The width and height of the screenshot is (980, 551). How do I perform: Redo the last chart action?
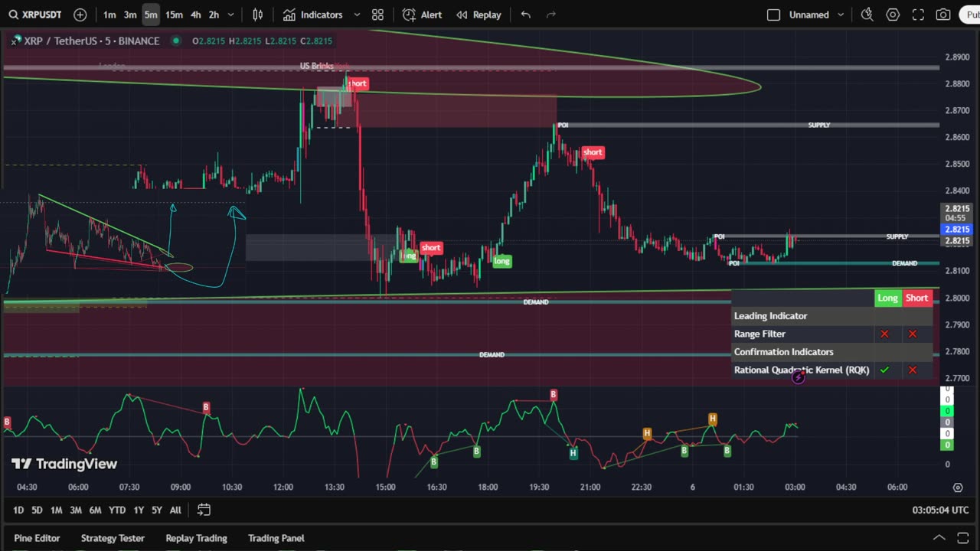pyautogui.click(x=551, y=15)
